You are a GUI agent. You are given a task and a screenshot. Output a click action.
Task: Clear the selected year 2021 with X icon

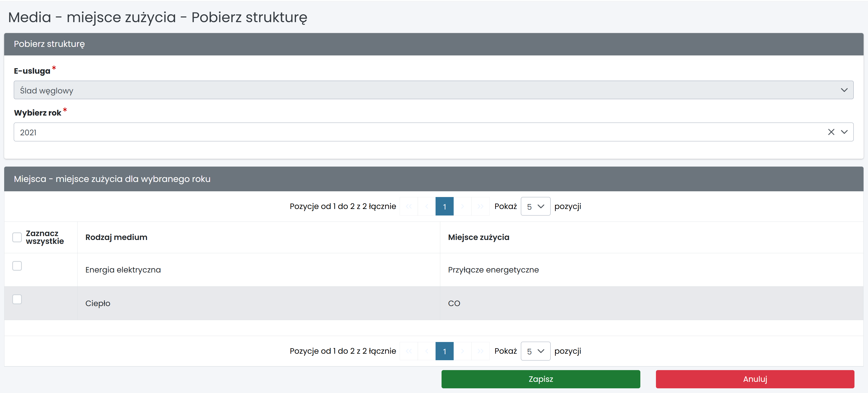point(831,132)
